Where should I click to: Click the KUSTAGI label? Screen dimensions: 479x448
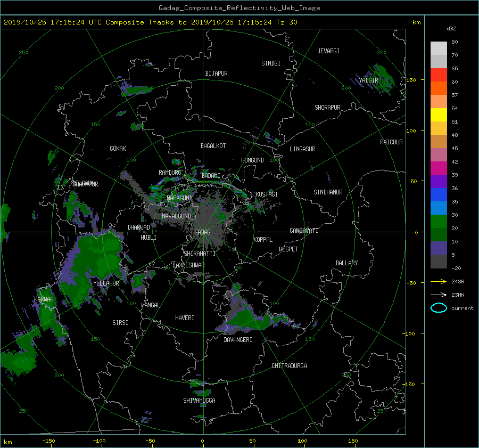[267, 194]
